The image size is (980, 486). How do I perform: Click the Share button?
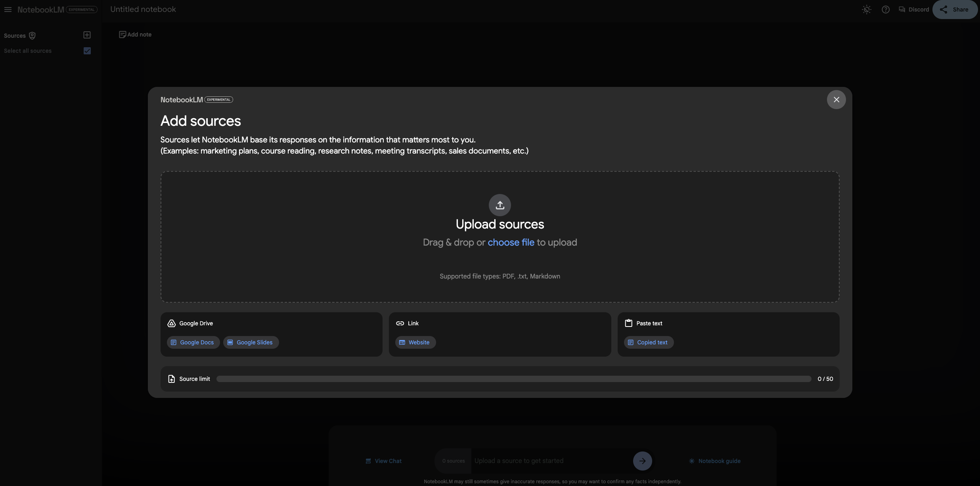click(955, 10)
